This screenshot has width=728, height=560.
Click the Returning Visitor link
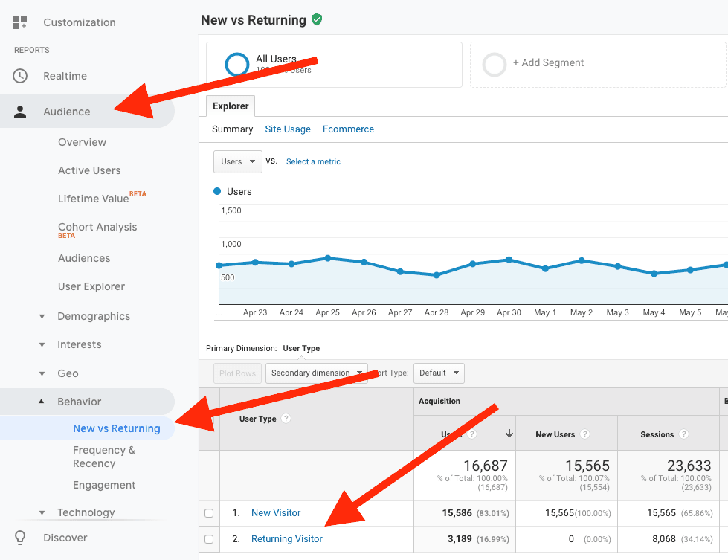(287, 539)
